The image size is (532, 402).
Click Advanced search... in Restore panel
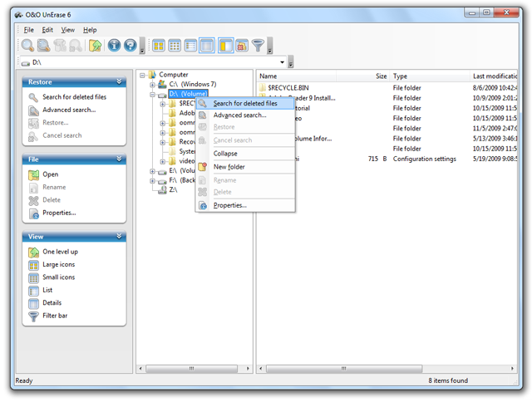click(69, 110)
